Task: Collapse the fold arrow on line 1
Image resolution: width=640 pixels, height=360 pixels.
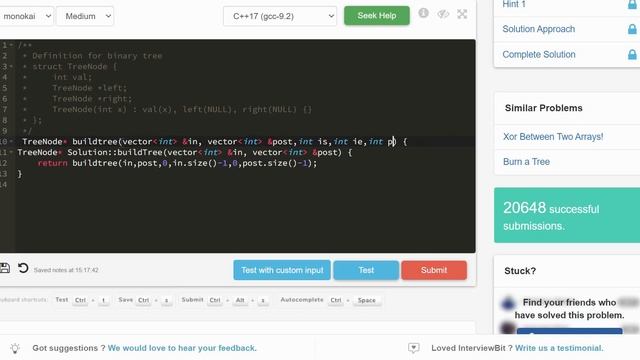Action: coord(11,45)
